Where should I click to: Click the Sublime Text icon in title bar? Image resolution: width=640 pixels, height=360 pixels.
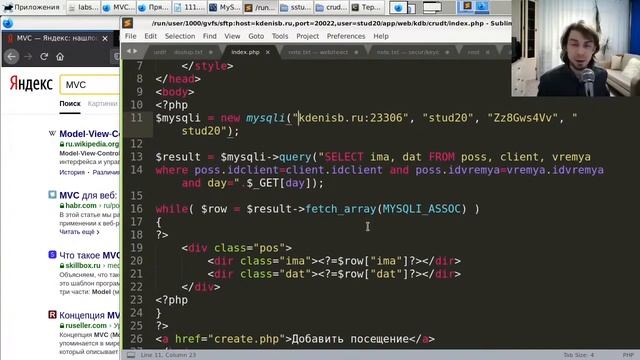pyautogui.click(x=128, y=23)
